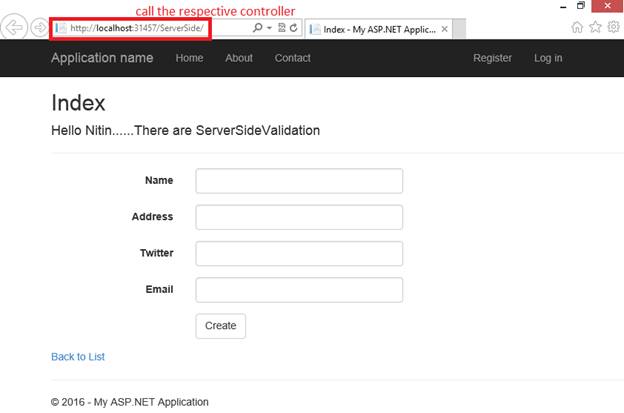This screenshot has height=413, width=624.
Task: Open the browser Tools gear icon
Action: tap(613, 27)
